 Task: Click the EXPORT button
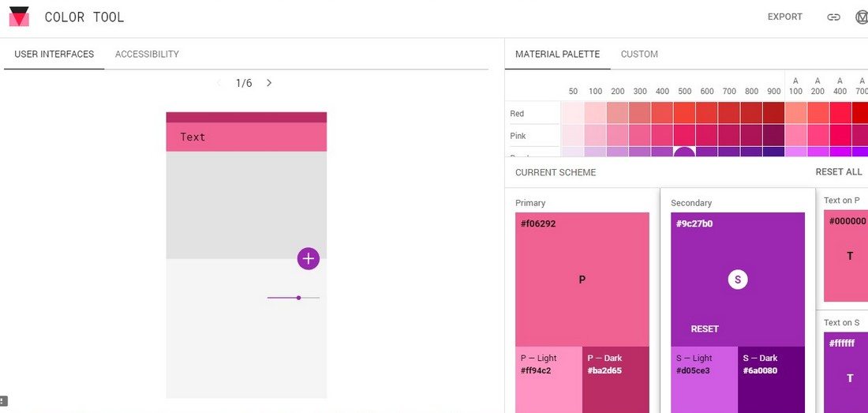(784, 17)
